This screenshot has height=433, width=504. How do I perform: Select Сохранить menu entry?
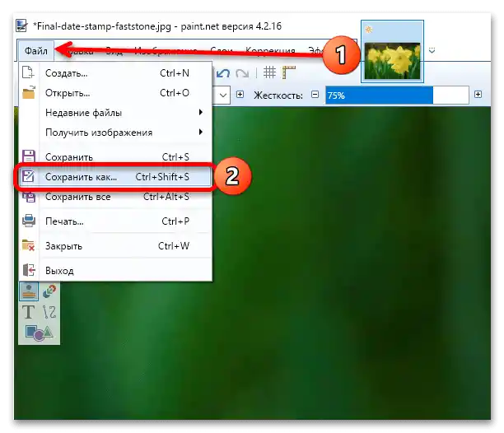coord(116,157)
